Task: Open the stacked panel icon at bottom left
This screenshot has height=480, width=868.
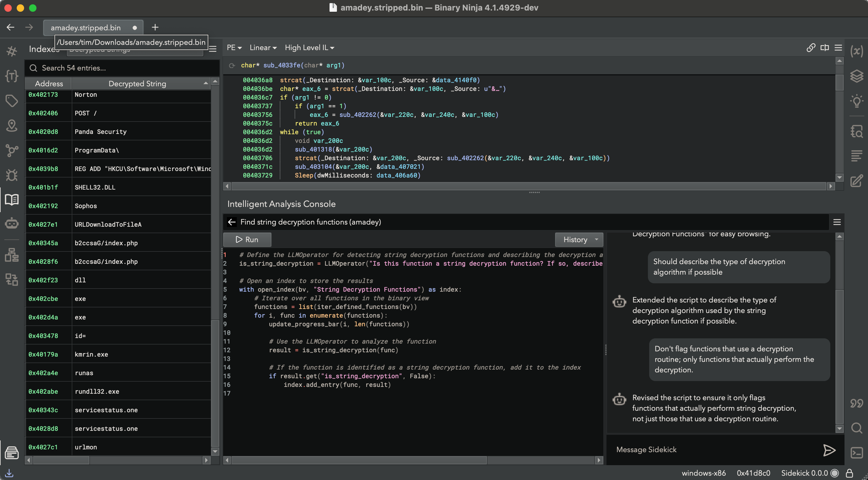Action: pos(11,452)
